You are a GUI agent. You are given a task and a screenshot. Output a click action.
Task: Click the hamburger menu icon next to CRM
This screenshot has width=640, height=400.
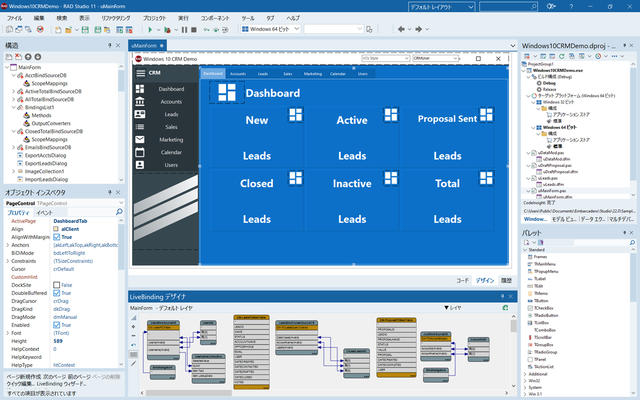coord(140,73)
